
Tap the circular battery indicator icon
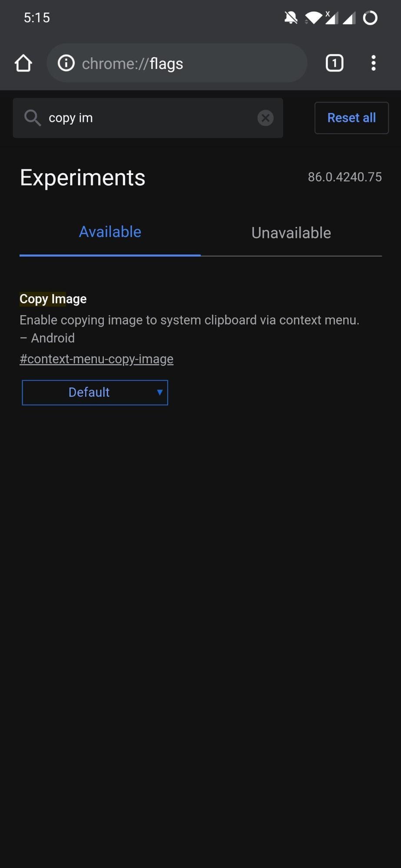[x=370, y=18]
